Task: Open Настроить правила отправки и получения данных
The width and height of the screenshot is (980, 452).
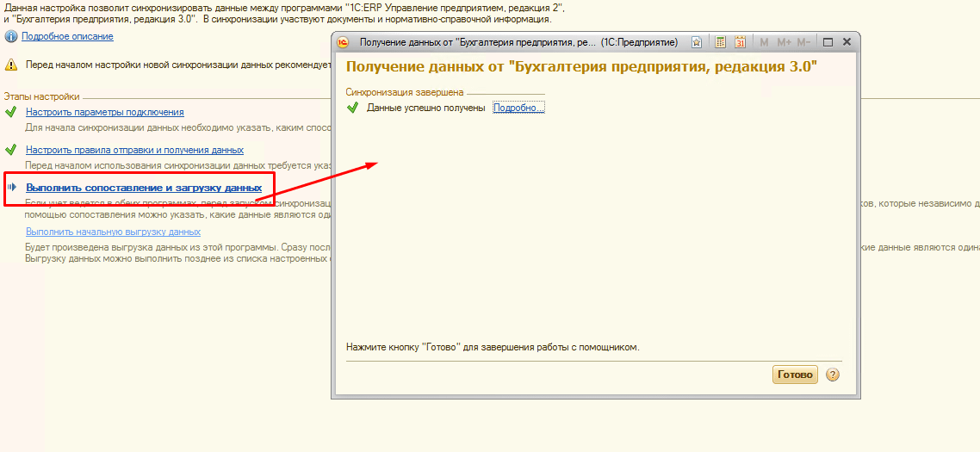Action: pos(134,150)
